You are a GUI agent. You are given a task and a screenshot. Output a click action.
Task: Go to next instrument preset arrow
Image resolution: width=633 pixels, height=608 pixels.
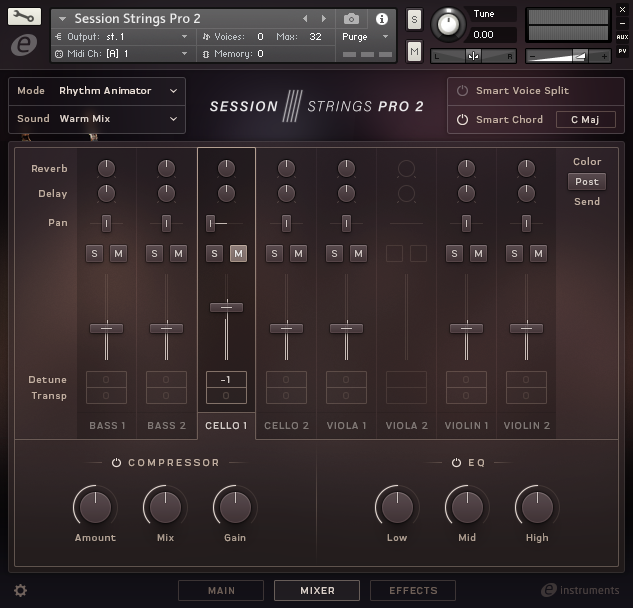[x=324, y=19]
